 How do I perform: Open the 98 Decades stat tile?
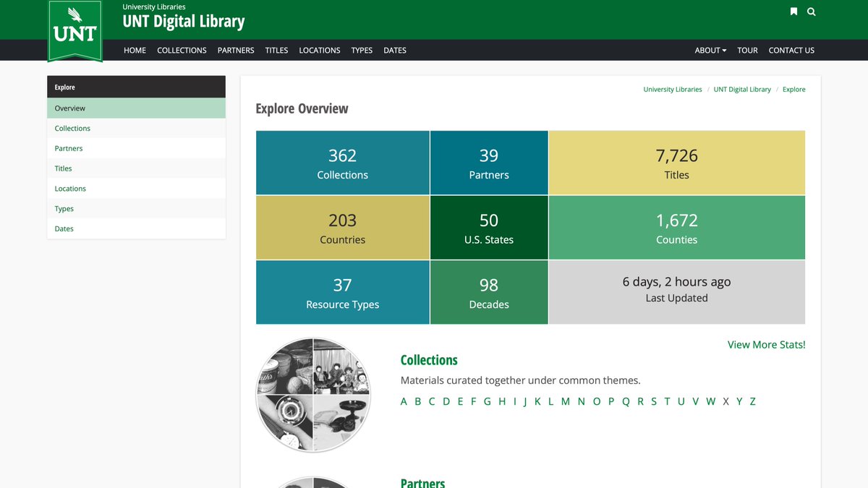489,292
